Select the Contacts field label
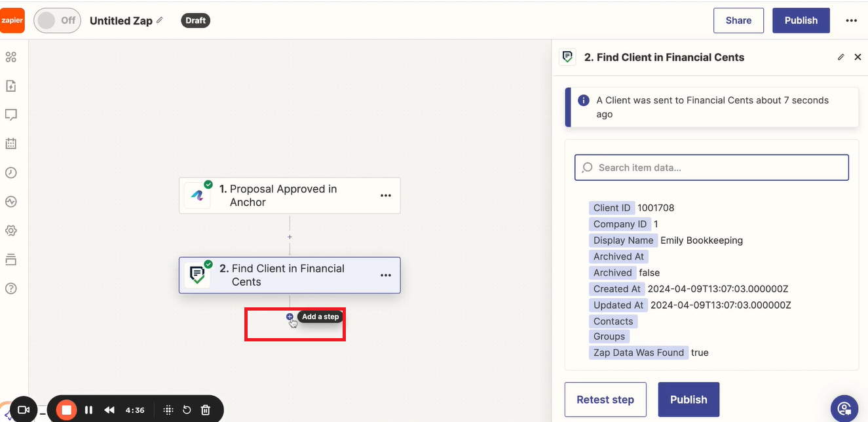 (613, 321)
